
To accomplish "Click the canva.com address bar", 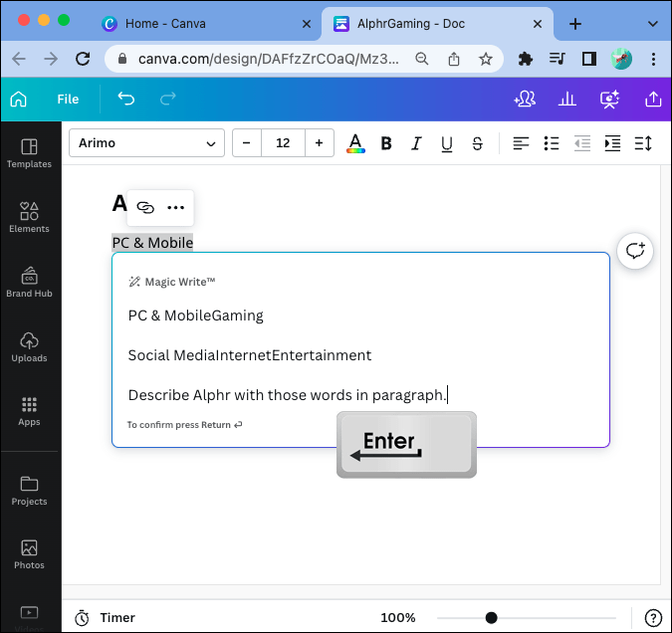I will tap(268, 59).
